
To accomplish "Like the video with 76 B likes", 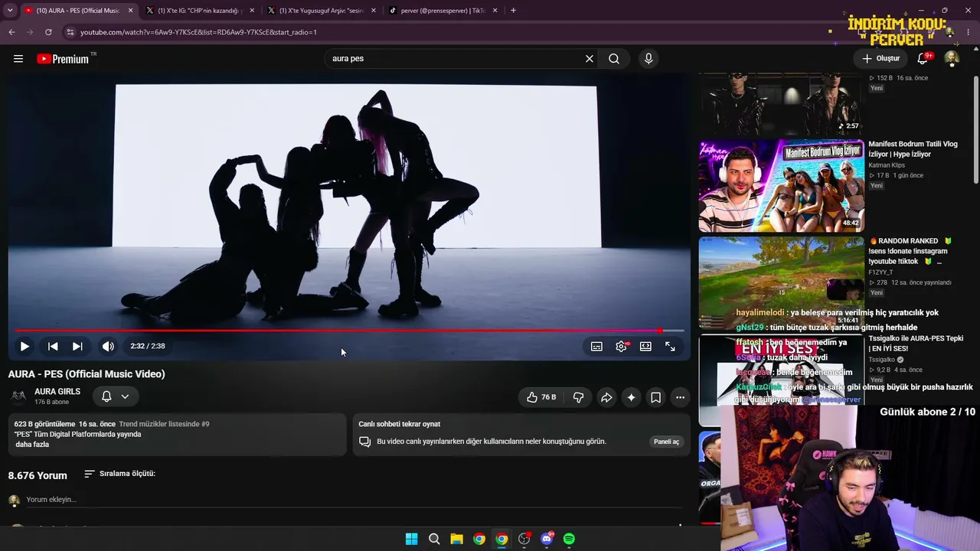I will [x=541, y=397].
